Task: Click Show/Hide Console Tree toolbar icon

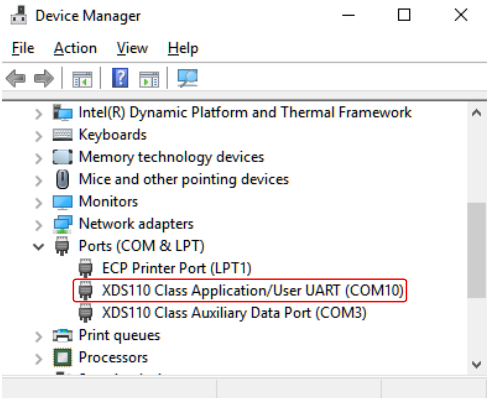Action: [x=82, y=79]
